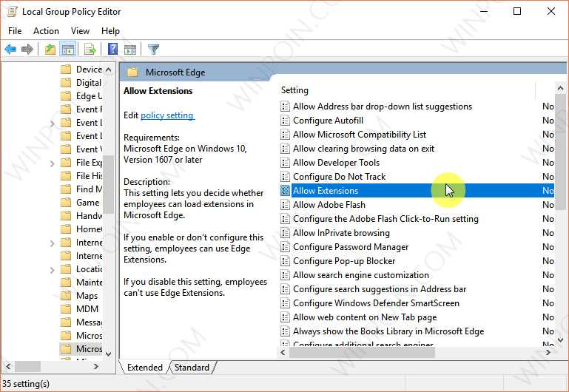
Task: Select Always show the Books Library setting
Action: (x=417, y=331)
